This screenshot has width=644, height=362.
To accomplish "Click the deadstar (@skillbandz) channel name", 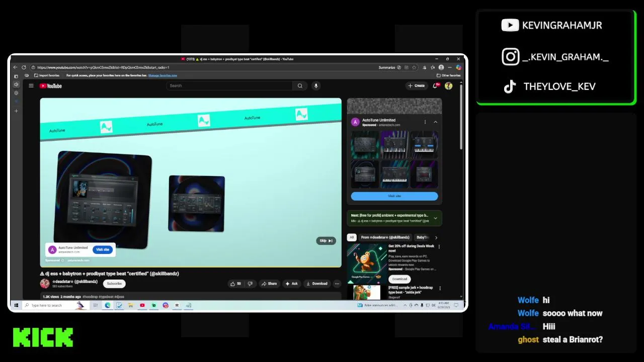I will (75, 282).
